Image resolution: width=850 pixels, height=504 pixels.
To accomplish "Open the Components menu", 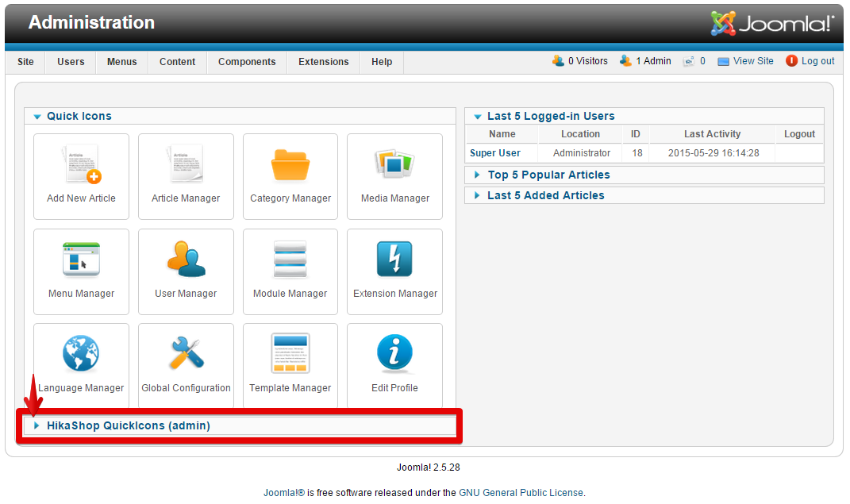I will pyautogui.click(x=247, y=62).
